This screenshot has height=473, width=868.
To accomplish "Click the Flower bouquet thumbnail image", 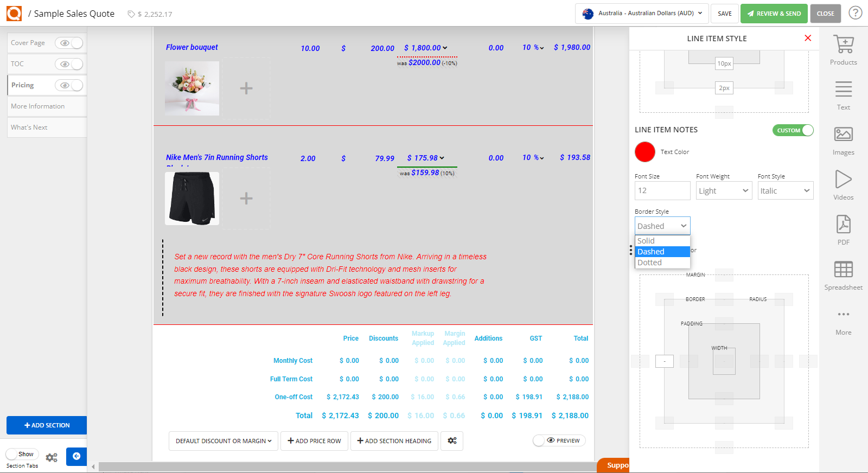I will pos(192,88).
